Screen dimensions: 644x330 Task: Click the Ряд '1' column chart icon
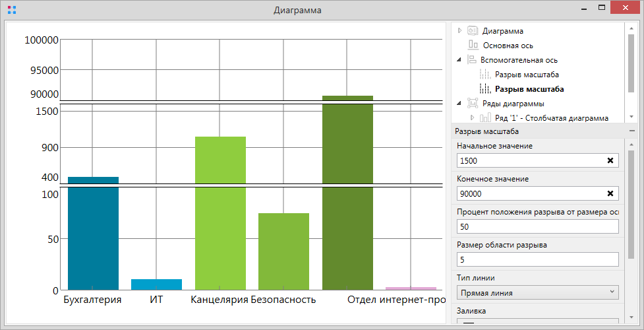(485, 117)
